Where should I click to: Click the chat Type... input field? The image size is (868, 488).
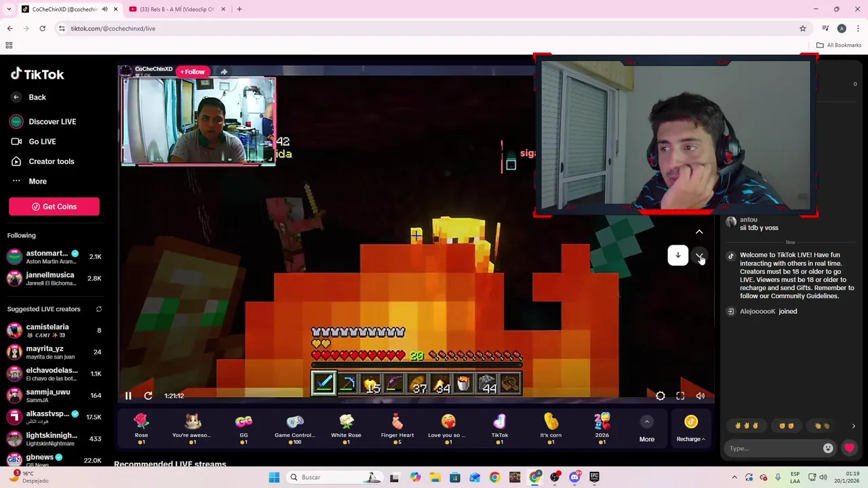(774, 448)
